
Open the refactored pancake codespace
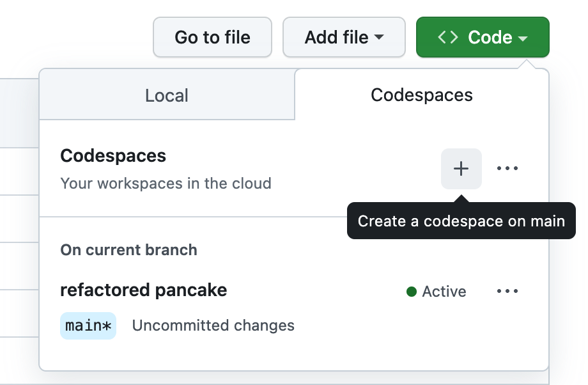(143, 290)
